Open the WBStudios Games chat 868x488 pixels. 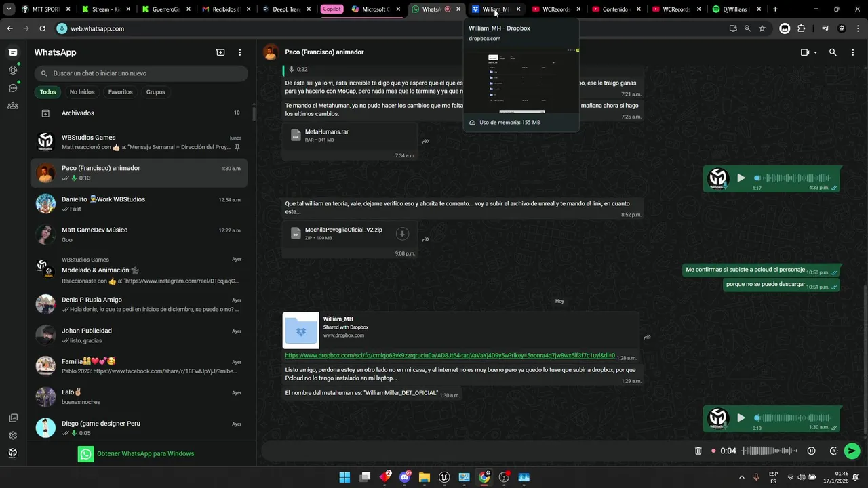[139, 142]
